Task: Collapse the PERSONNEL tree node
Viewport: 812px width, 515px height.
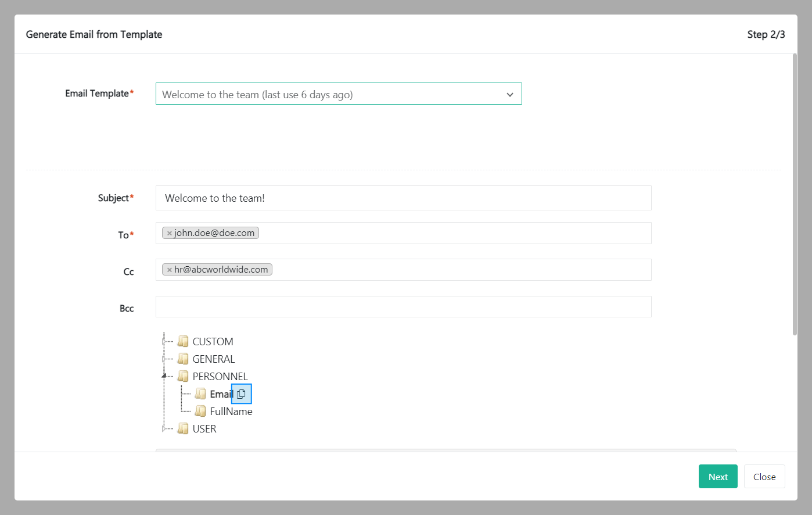Action: [164, 376]
